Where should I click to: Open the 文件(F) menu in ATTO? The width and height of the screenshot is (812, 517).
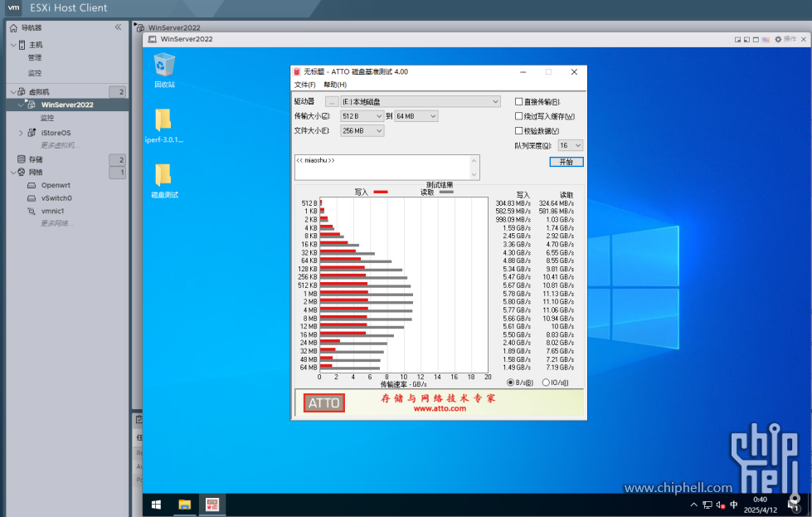point(304,85)
